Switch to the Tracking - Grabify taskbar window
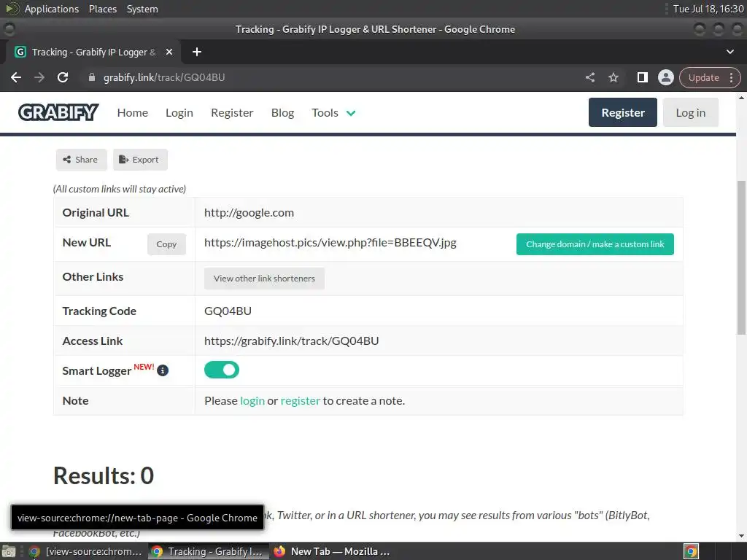 point(208,551)
